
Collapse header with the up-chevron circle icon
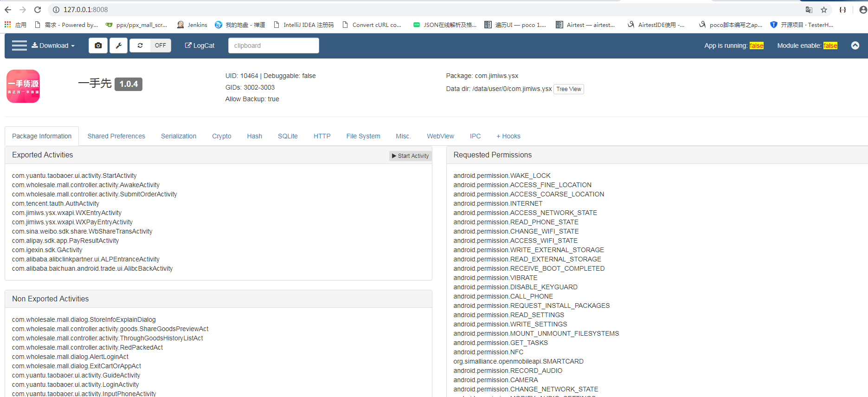855,46
